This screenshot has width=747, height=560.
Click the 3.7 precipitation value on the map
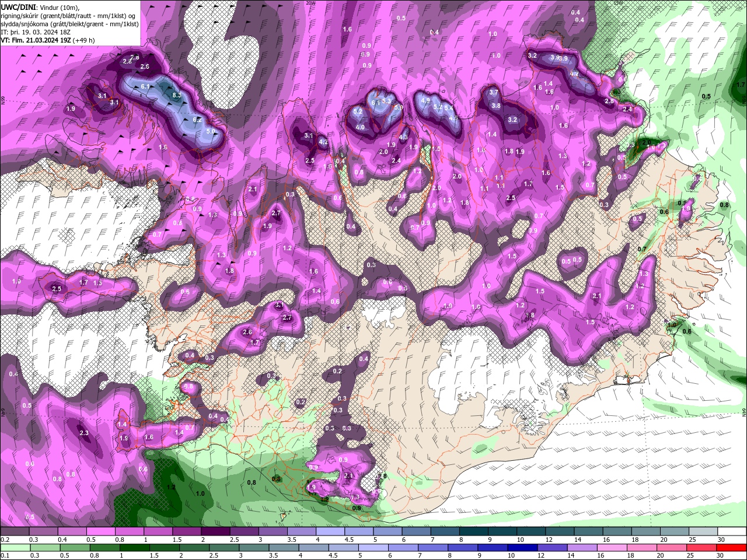[494, 92]
